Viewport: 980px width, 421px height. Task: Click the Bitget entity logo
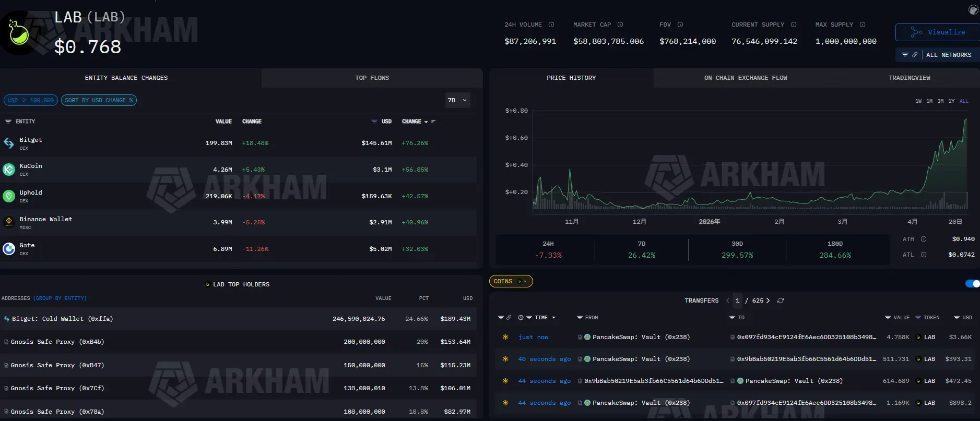[x=9, y=143]
